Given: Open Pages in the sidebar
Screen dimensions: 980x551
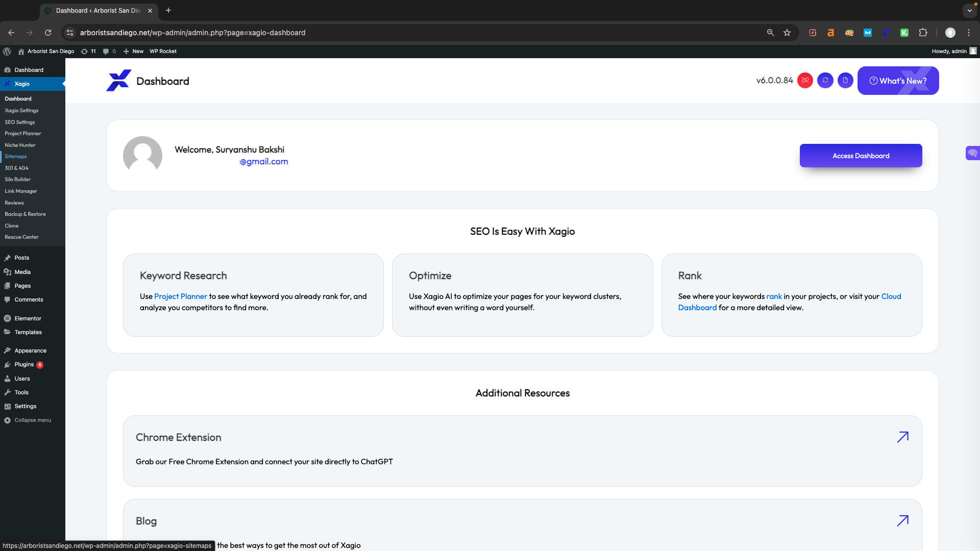Looking at the screenshot, I should (x=33, y=286).
